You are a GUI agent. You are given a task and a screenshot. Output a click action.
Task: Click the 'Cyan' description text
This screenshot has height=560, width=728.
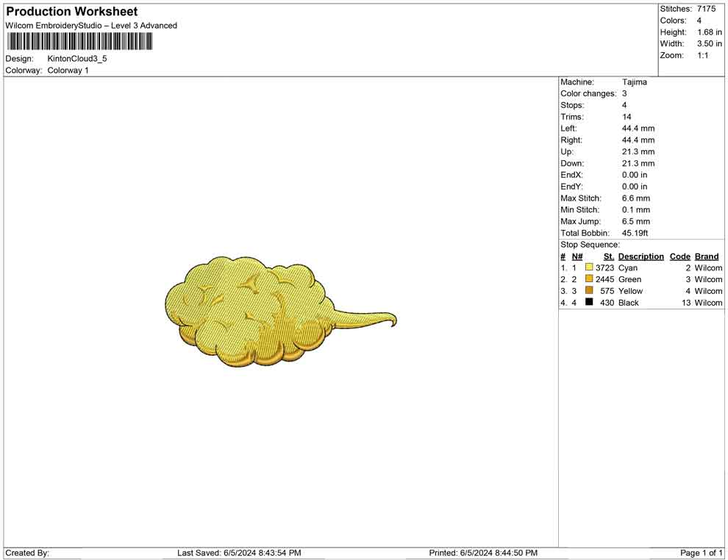(628, 268)
